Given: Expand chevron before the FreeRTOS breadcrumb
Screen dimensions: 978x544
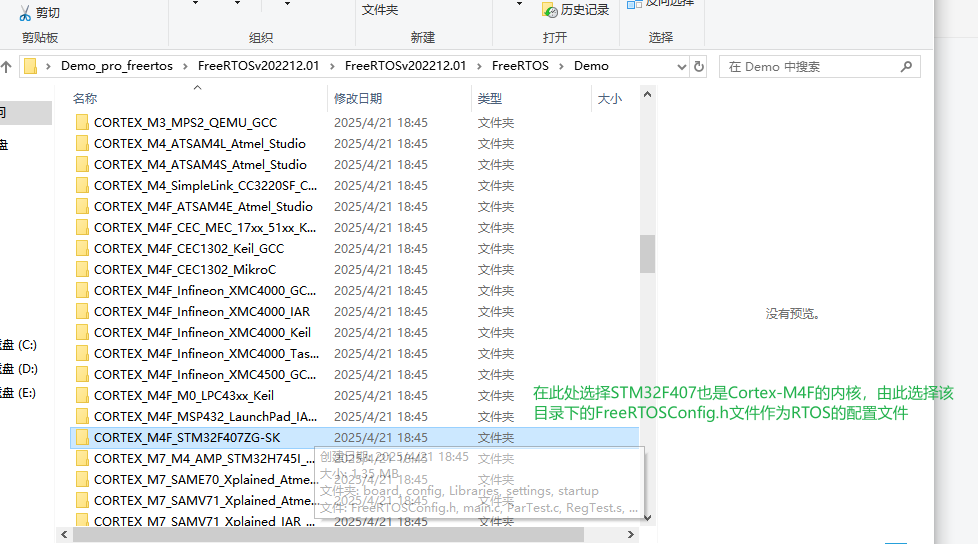Looking at the screenshot, I should tap(480, 66).
